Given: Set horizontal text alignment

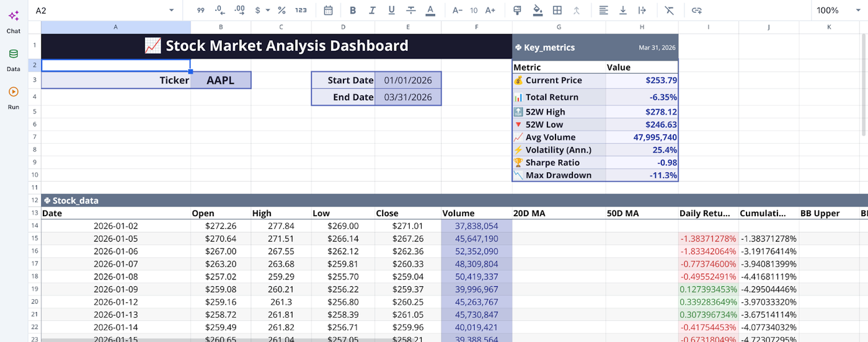Looking at the screenshot, I should click(604, 10).
